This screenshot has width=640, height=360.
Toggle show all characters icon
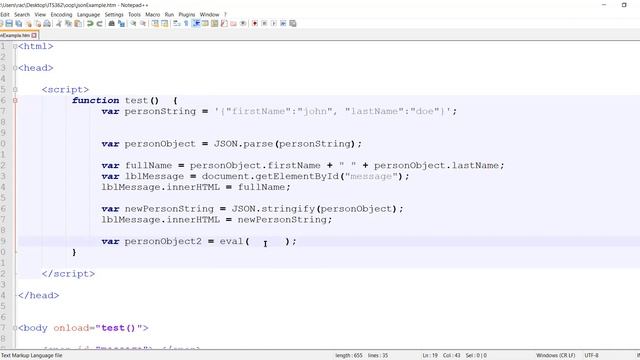186,24
